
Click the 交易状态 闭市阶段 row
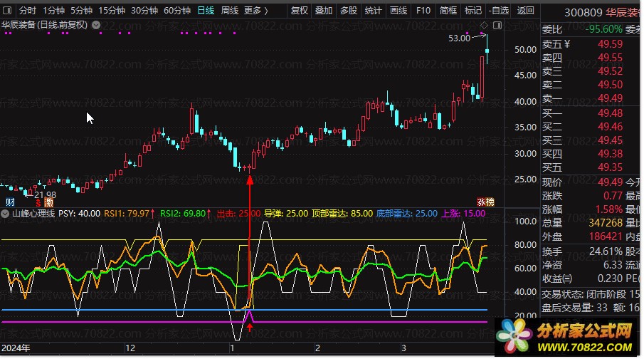590,294
